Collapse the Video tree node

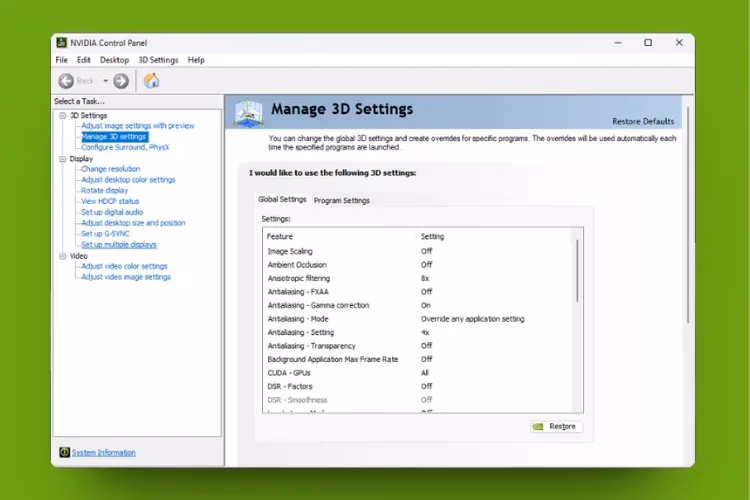63,256
